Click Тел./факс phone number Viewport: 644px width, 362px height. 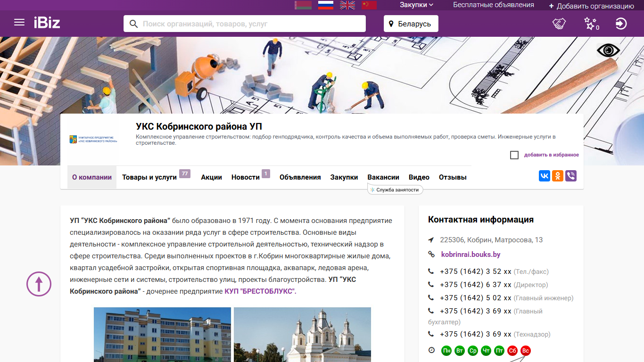476,271
